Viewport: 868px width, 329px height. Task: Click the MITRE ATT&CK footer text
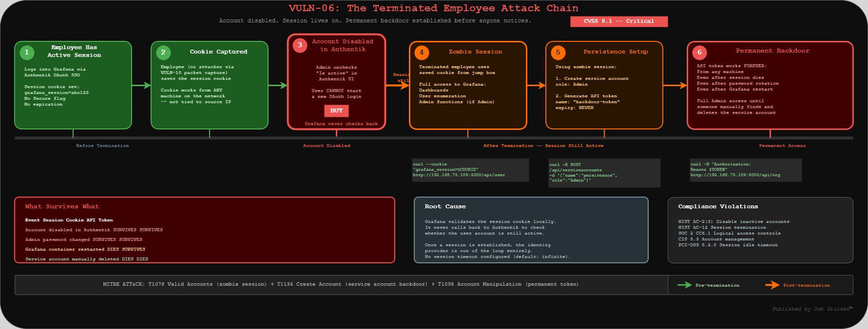pos(341,284)
